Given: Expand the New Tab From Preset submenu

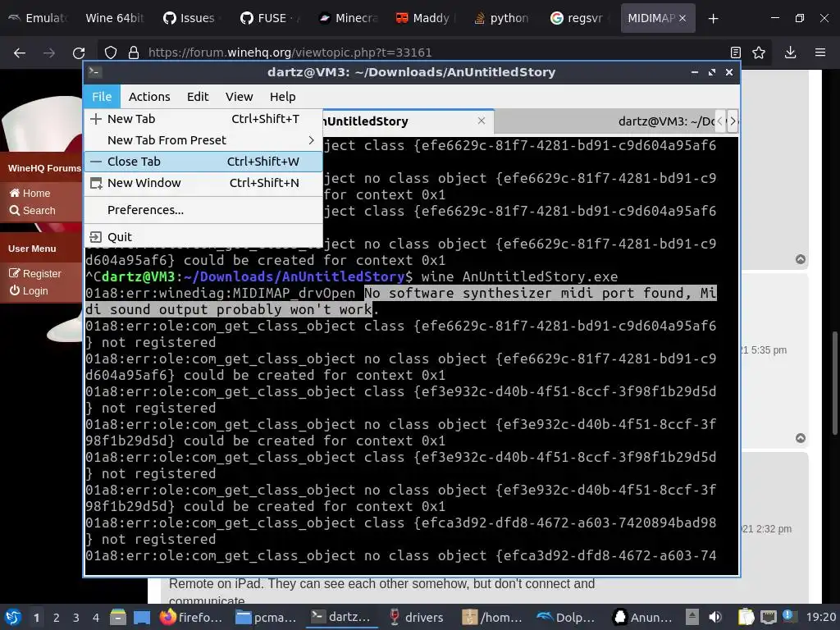Looking at the screenshot, I should (203, 140).
